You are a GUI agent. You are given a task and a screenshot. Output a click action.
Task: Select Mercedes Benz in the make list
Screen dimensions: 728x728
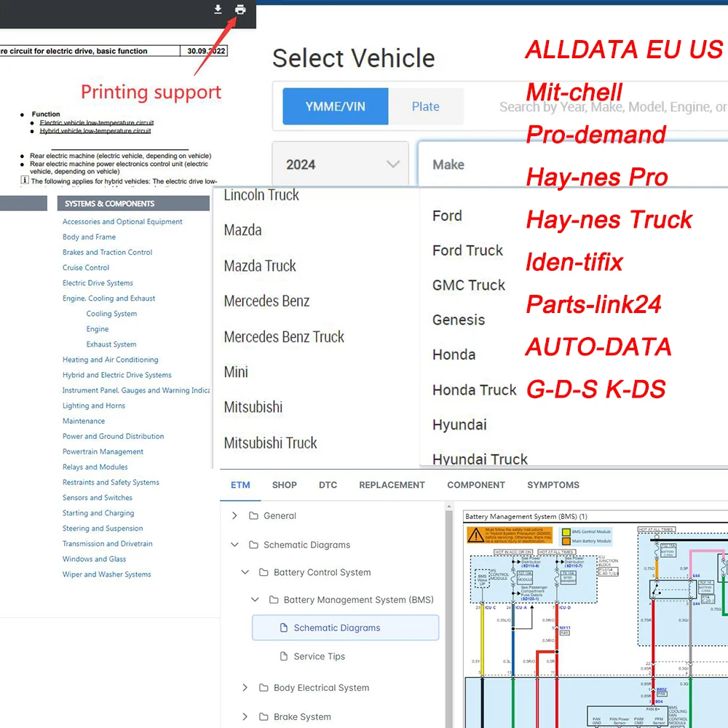pos(266,301)
